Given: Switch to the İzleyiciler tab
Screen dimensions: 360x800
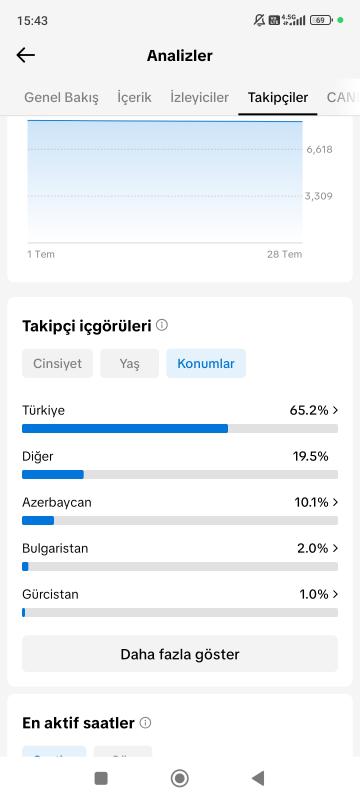Looking at the screenshot, I should tap(199, 97).
